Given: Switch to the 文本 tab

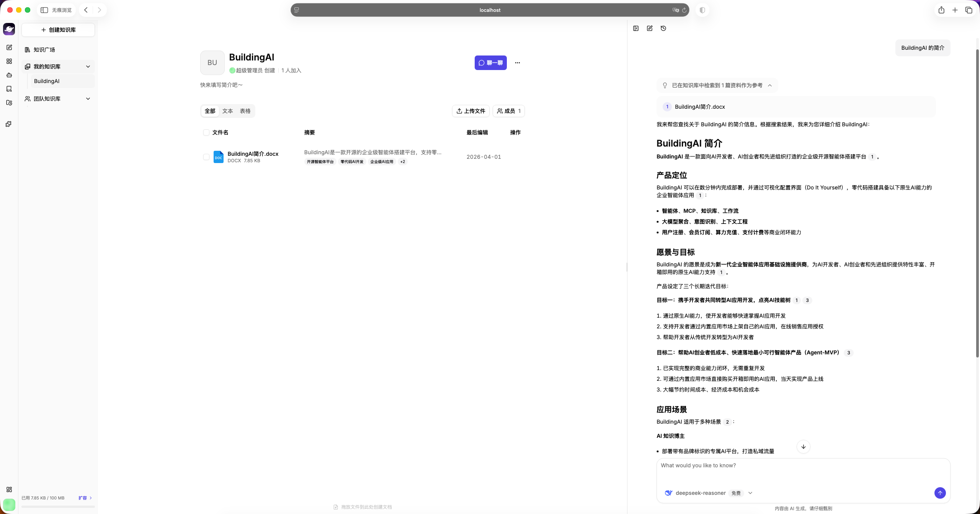Looking at the screenshot, I should [x=227, y=111].
